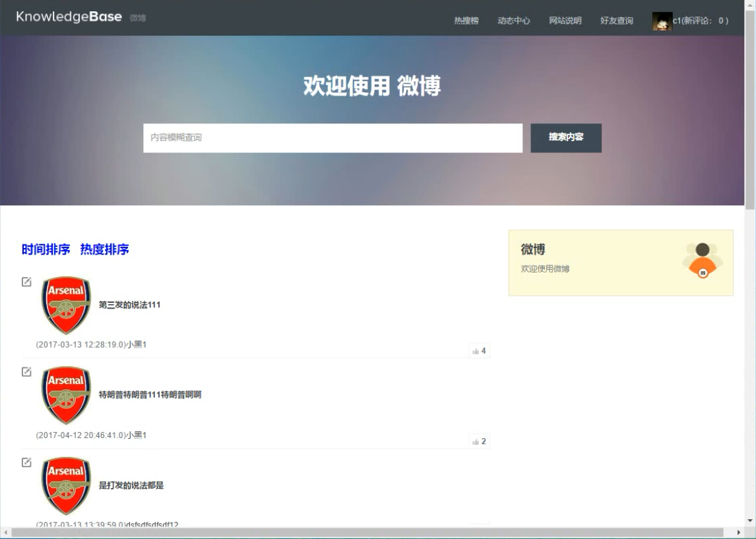The width and height of the screenshot is (756, 539).
Task: Like the post 特朗普特朗普111特朗普啊啊 with thumbs-up
Action: click(479, 441)
